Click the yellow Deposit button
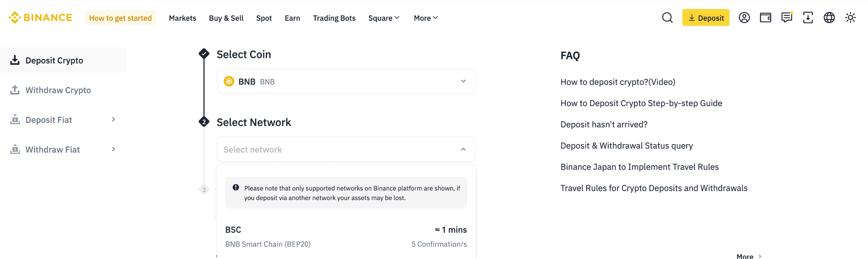868x259 pixels. coord(706,18)
